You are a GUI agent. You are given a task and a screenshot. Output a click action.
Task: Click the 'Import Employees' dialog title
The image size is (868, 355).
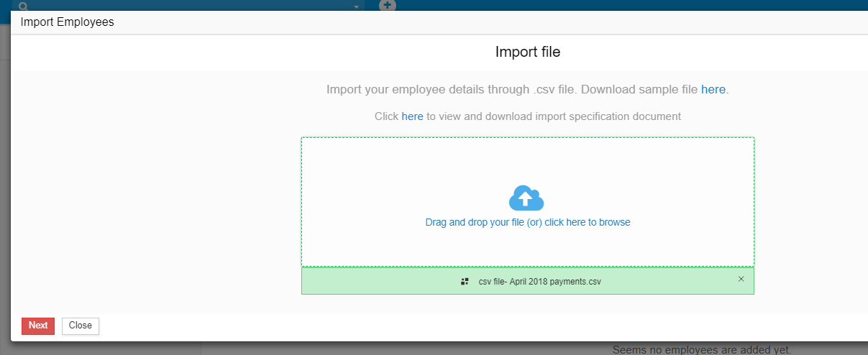(67, 22)
